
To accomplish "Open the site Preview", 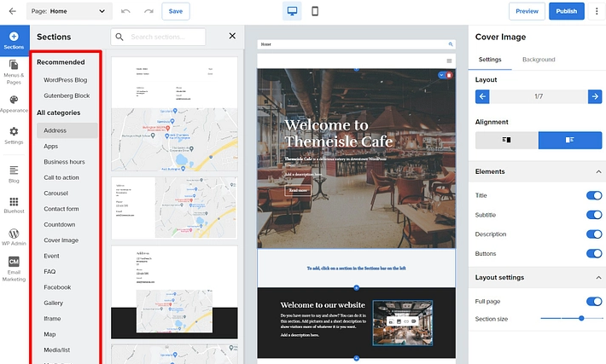I will 527,11.
